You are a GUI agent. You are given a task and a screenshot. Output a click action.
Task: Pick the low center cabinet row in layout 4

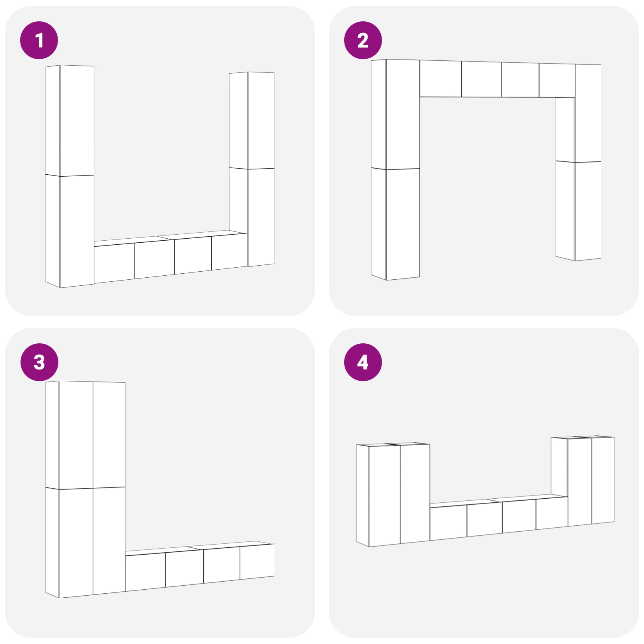(499, 516)
